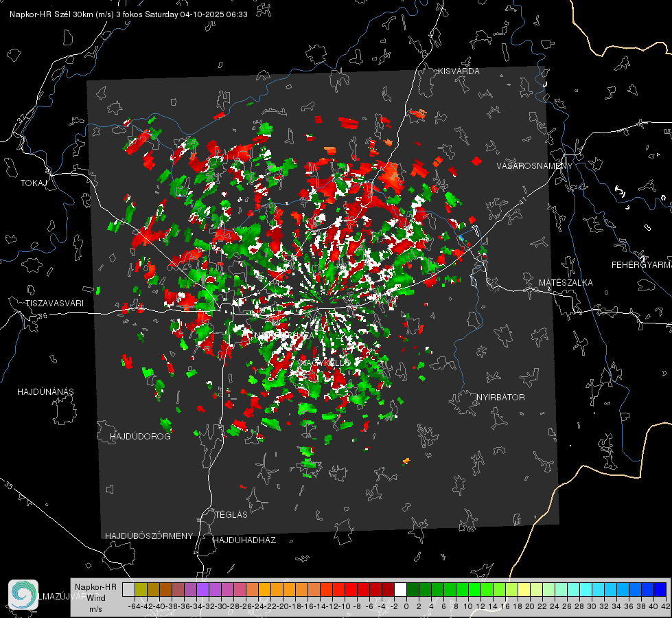Click the road number 35 label
672x618 pixels.
(10, 485)
